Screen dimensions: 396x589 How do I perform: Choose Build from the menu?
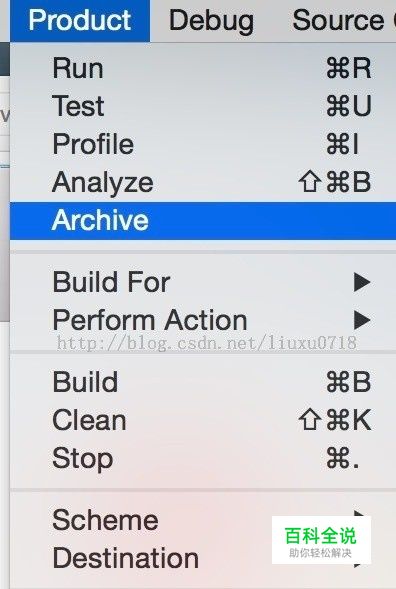click(203, 382)
